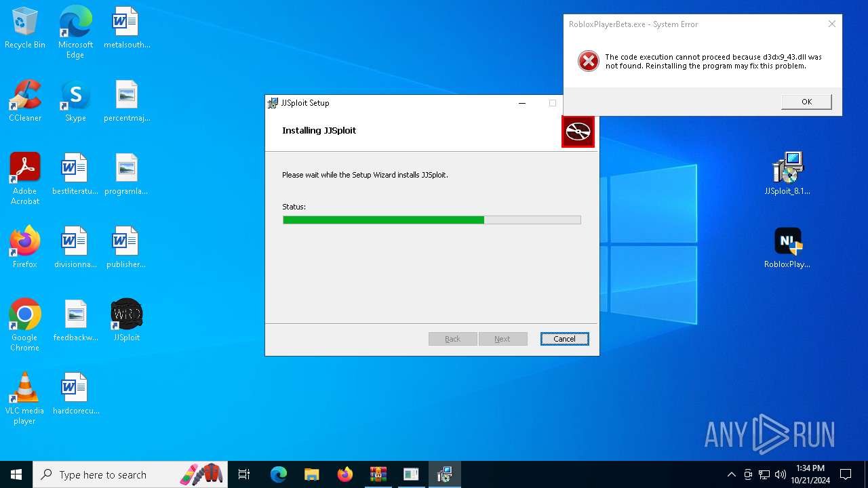Open Adobe Acrobat shortcut
Viewport: 868px width, 488px height.
(x=25, y=179)
